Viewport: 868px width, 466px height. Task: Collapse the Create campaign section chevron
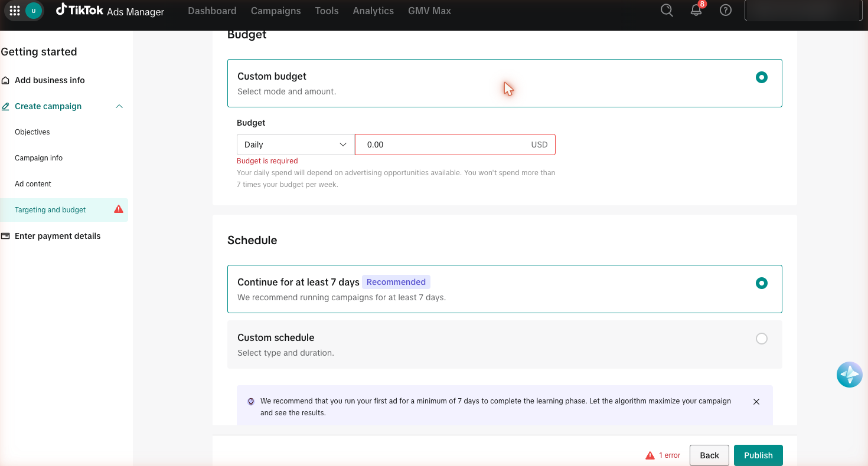point(119,106)
